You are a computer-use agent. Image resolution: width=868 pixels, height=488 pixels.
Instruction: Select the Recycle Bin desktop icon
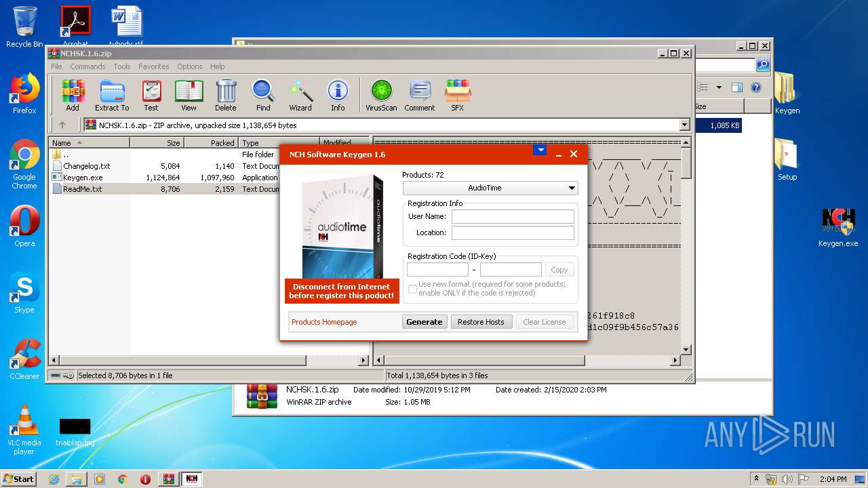pyautogui.click(x=24, y=27)
